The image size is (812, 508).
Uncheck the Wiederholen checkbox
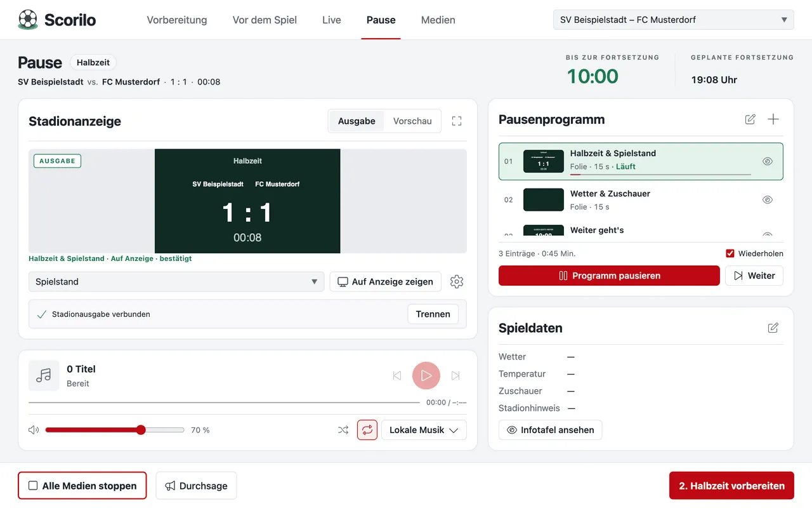pos(730,253)
